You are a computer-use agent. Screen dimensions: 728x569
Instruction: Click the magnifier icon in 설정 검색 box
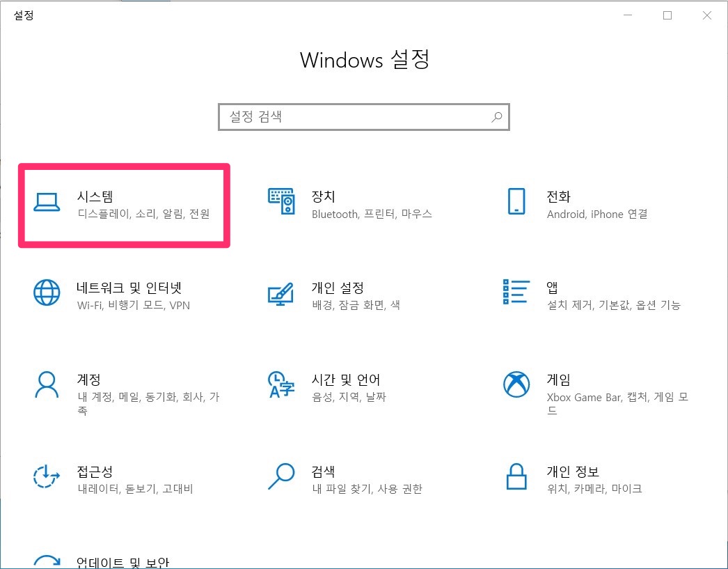click(497, 116)
